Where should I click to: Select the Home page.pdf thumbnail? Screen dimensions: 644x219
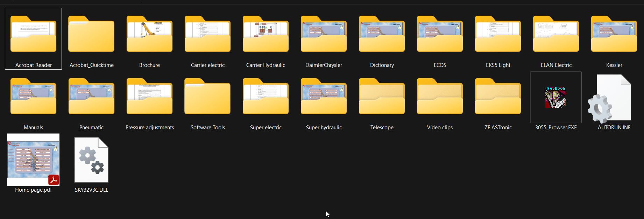[x=33, y=160]
